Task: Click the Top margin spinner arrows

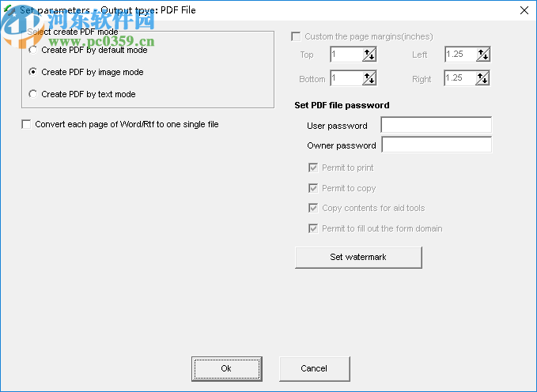Action: point(369,55)
